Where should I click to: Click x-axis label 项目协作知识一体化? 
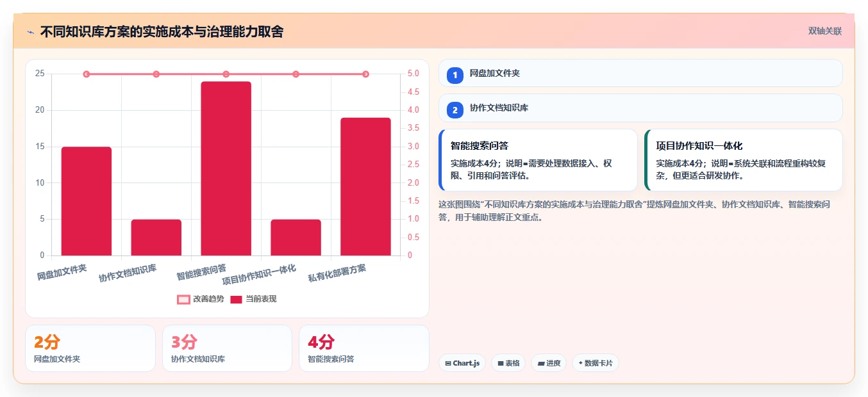coord(259,275)
